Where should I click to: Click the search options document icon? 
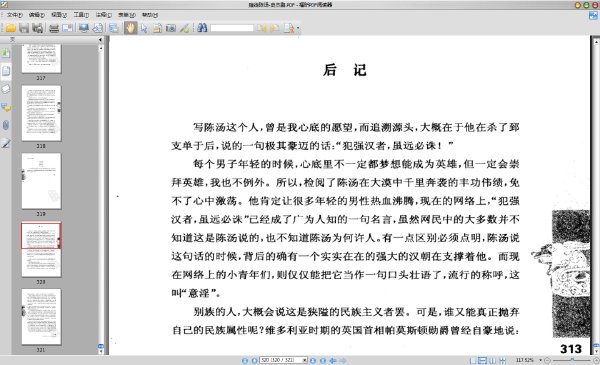pyautogui.click(x=289, y=28)
